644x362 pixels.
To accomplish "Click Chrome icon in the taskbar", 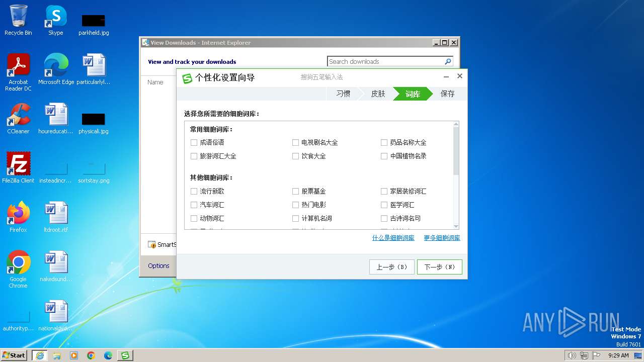I will tap(91, 355).
